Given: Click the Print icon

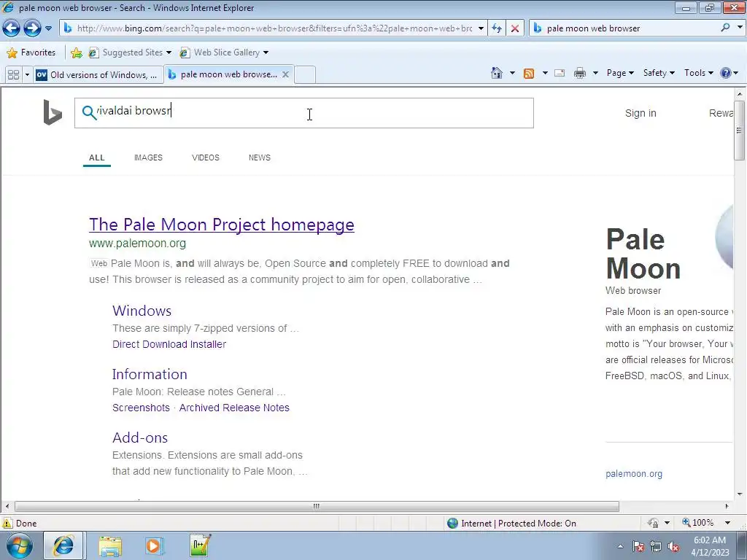Looking at the screenshot, I should point(580,73).
